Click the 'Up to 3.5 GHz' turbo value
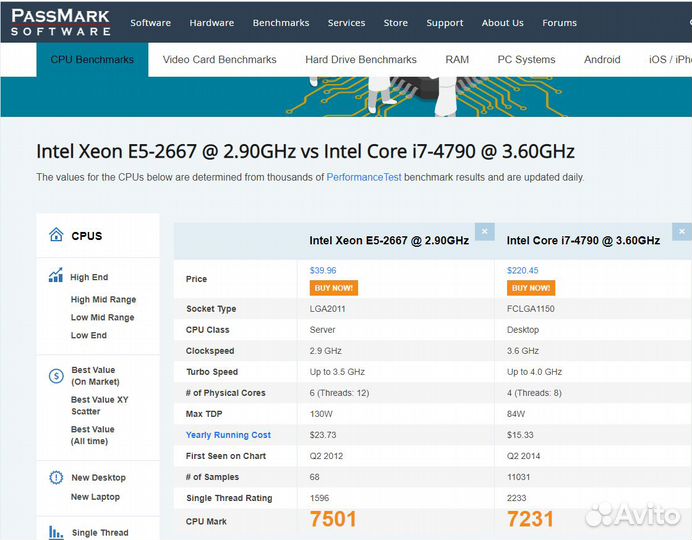The image size is (692, 540). pyautogui.click(x=337, y=372)
